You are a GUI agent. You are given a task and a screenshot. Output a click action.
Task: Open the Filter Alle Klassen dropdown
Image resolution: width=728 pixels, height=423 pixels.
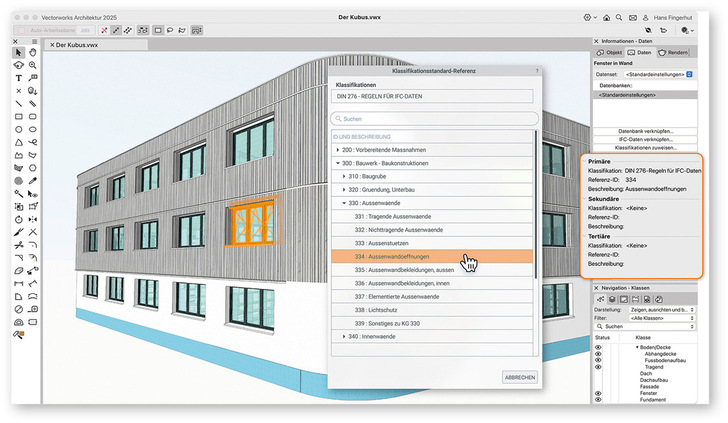coord(659,317)
